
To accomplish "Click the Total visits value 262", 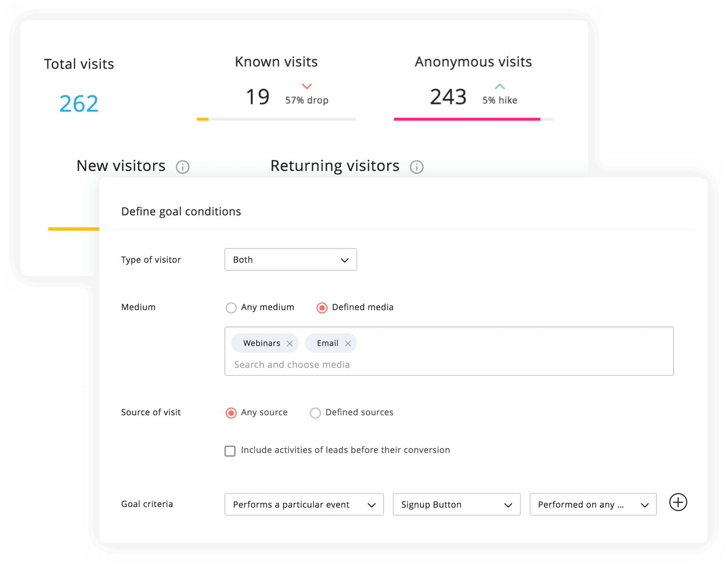I will 79,104.
